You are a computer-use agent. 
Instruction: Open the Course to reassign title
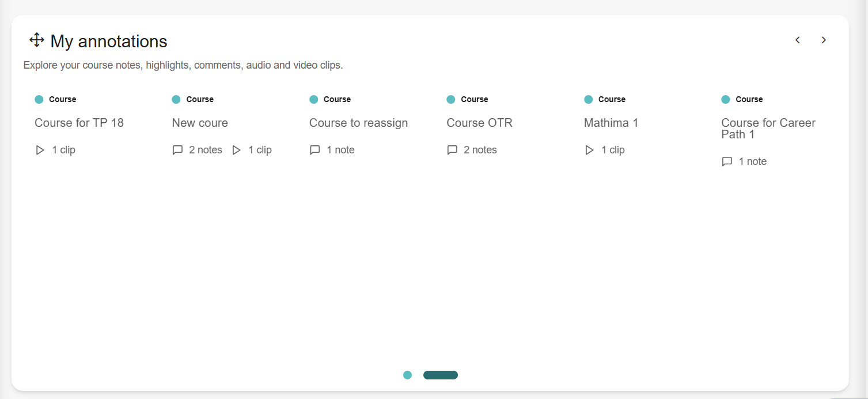coord(358,123)
